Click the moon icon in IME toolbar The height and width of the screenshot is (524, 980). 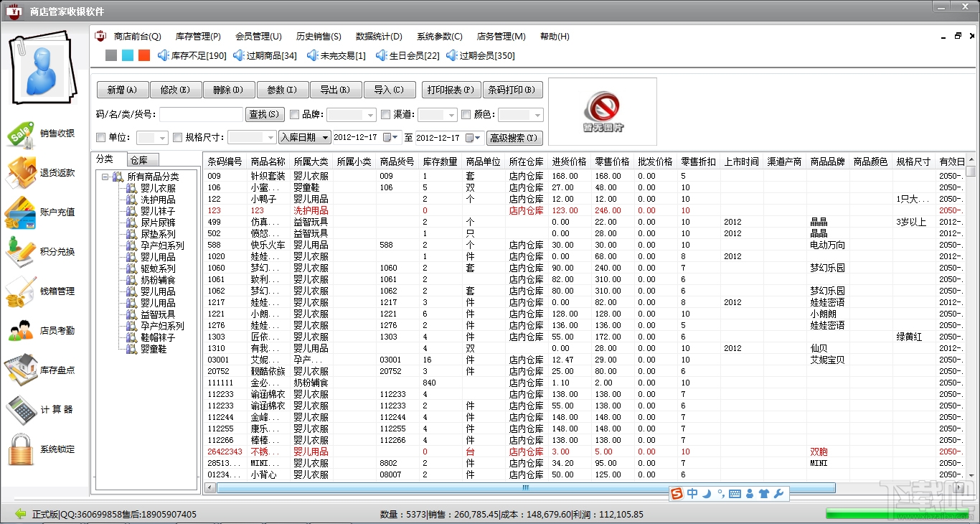[706, 493]
